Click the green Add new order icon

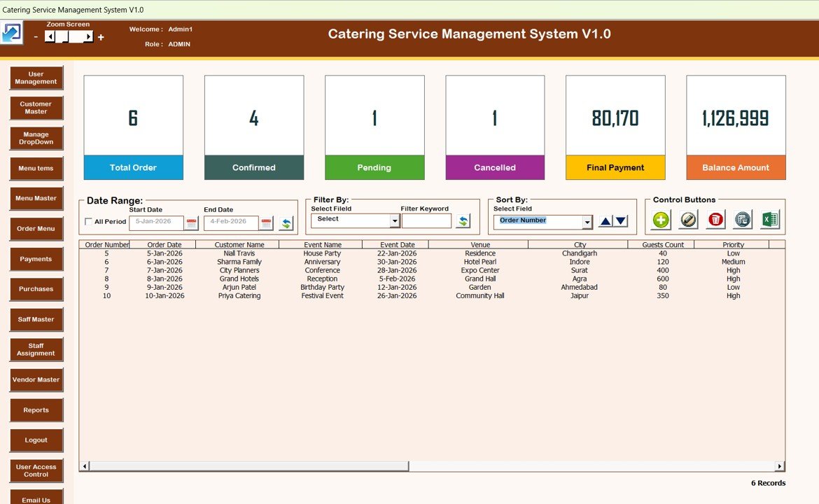pyautogui.click(x=660, y=220)
